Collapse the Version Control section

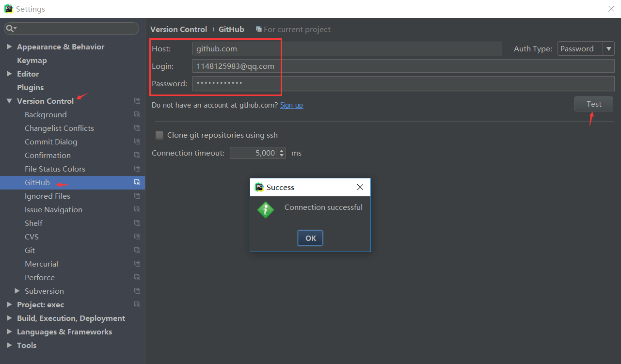[9, 101]
